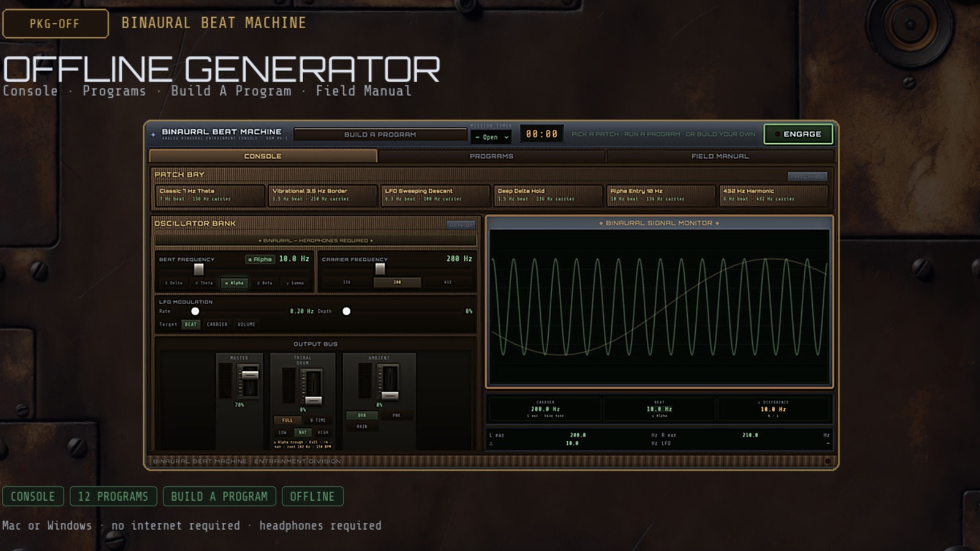Click the carrier frequency slider handle

[x=380, y=269]
